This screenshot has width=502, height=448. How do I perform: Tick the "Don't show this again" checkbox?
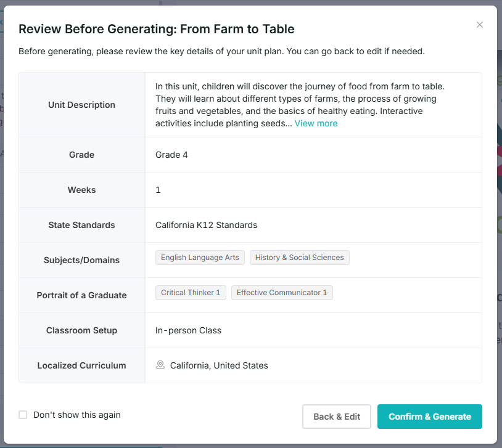point(23,415)
